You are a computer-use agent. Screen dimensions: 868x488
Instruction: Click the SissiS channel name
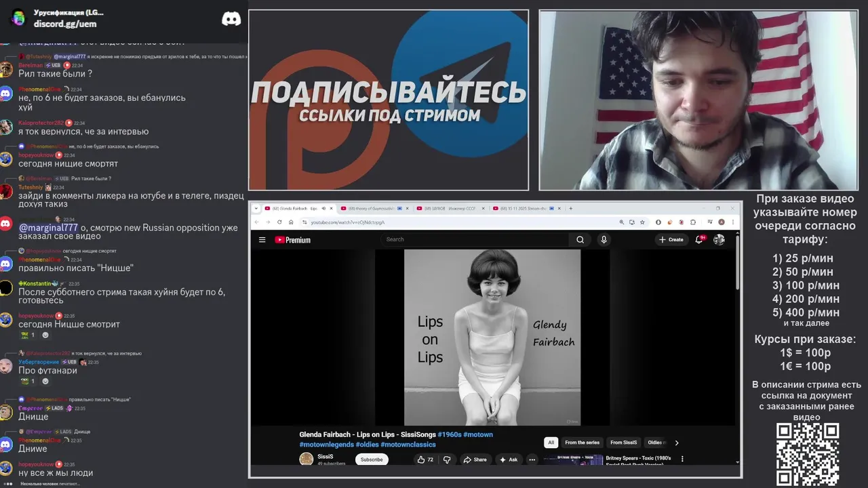point(325,456)
